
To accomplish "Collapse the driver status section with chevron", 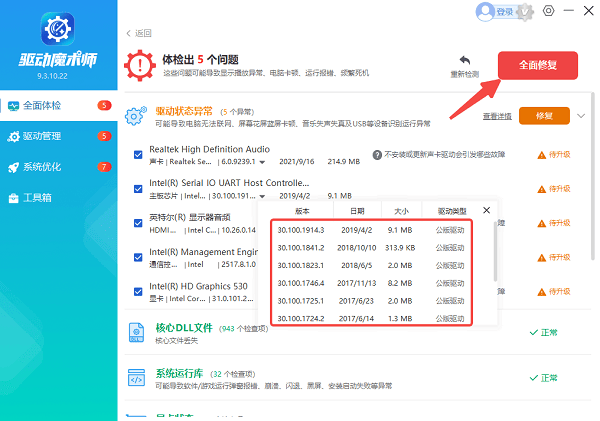I will (x=581, y=116).
